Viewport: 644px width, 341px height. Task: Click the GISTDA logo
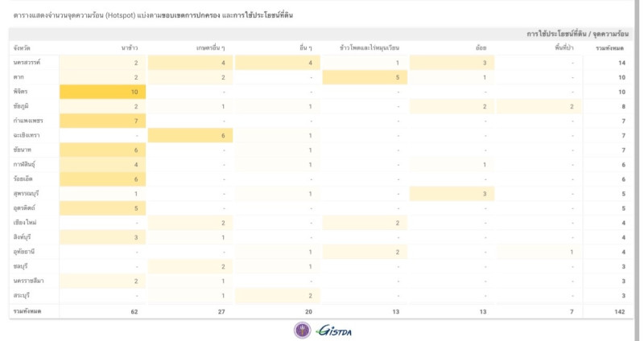pyautogui.click(x=335, y=331)
